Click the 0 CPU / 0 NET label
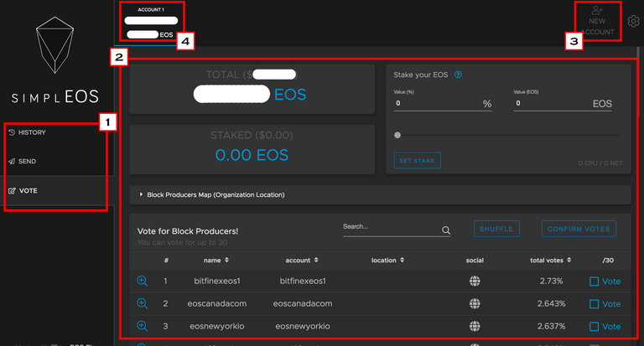The image size is (644, 346). click(x=600, y=163)
